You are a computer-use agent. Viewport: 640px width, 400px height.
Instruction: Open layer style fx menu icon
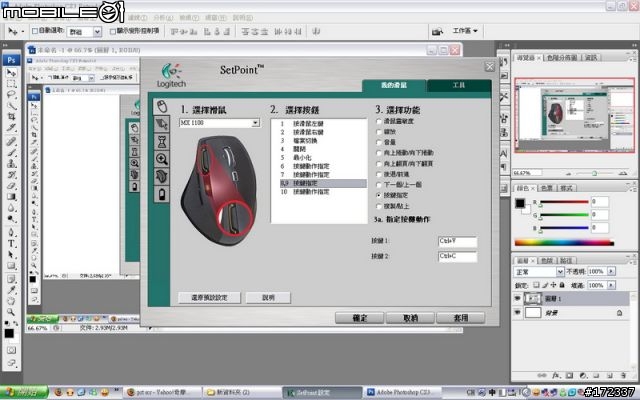[556, 375]
